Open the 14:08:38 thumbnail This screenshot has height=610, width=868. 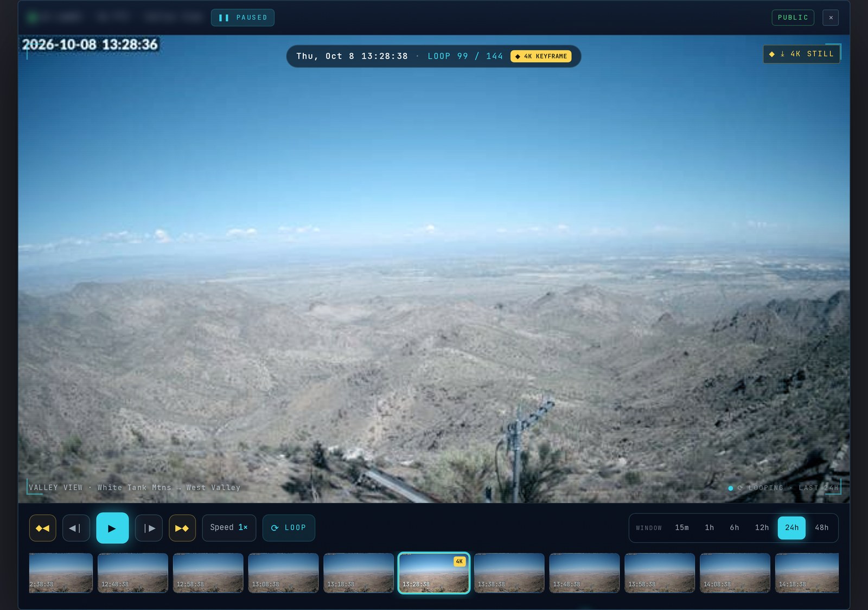(735, 573)
